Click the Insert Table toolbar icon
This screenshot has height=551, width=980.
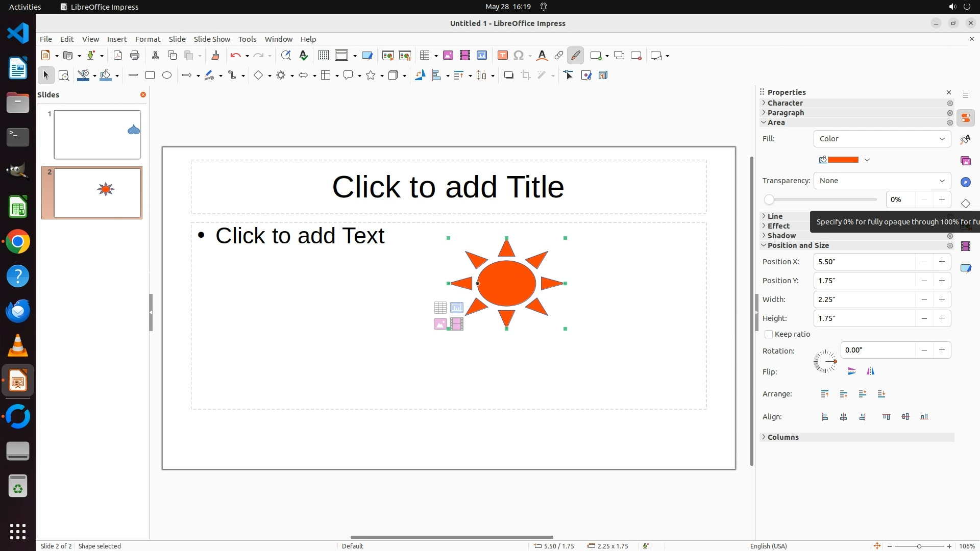[424, 56]
